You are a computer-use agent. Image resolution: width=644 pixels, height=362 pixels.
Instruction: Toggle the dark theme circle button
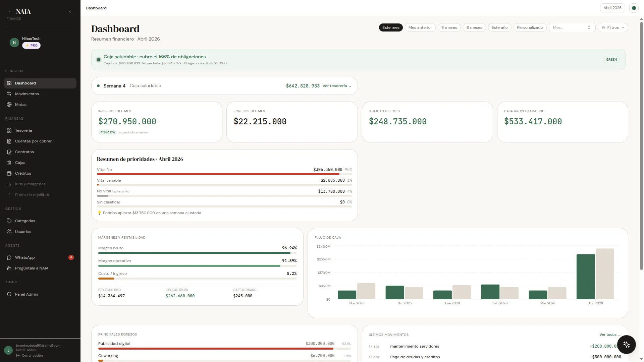634,8
